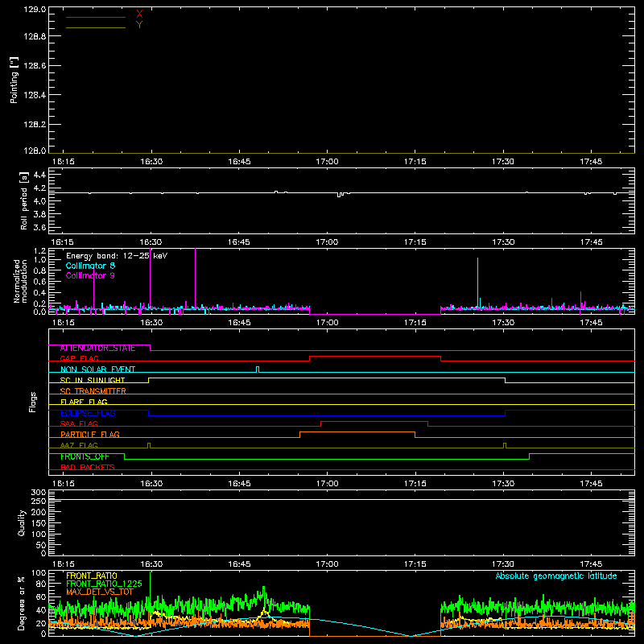Click 'Energy band: 12-25 keV' label
The image size is (644, 644).
click(117, 256)
